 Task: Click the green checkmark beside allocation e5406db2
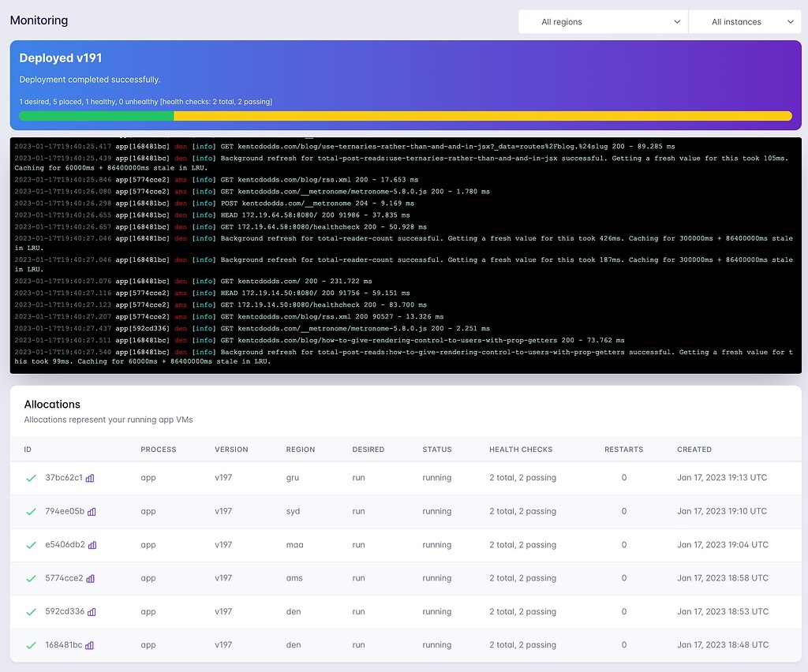tap(30, 544)
